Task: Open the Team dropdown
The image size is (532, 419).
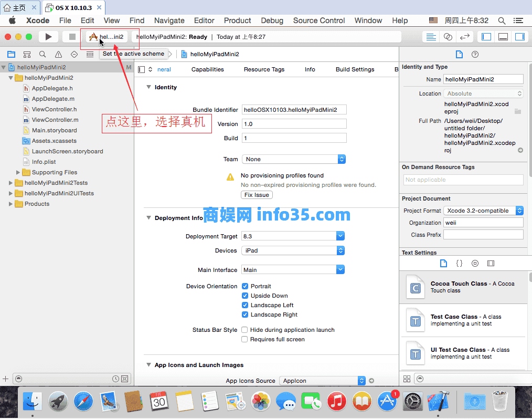Action: point(294,159)
